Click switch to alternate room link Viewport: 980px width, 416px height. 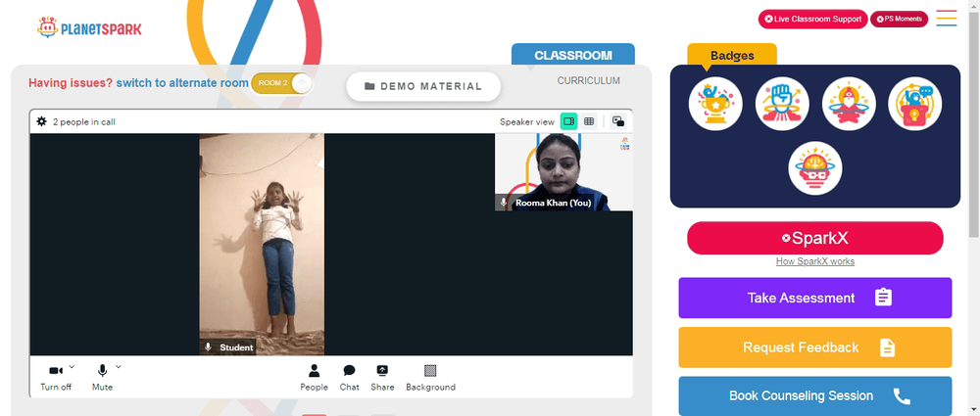pos(182,83)
